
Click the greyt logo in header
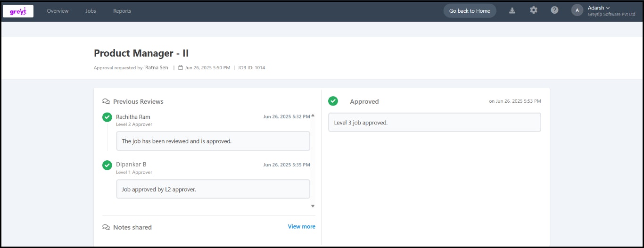tap(18, 11)
